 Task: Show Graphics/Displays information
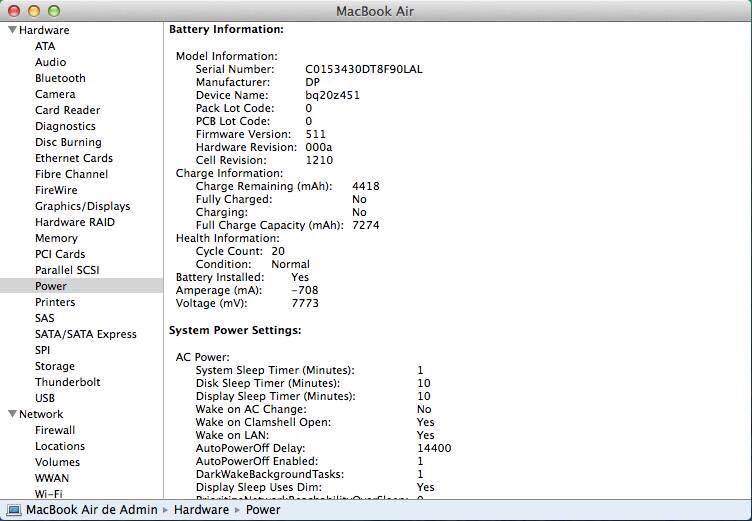(82, 206)
